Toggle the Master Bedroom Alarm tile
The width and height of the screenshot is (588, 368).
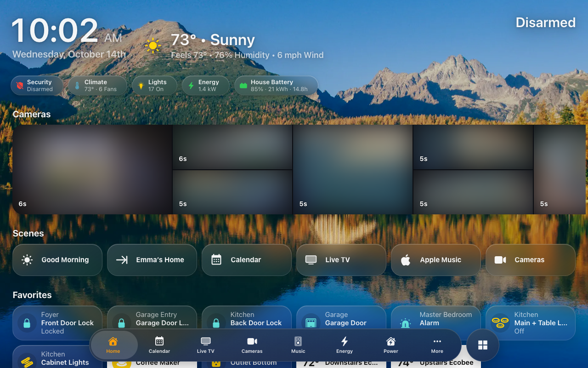coord(436,318)
